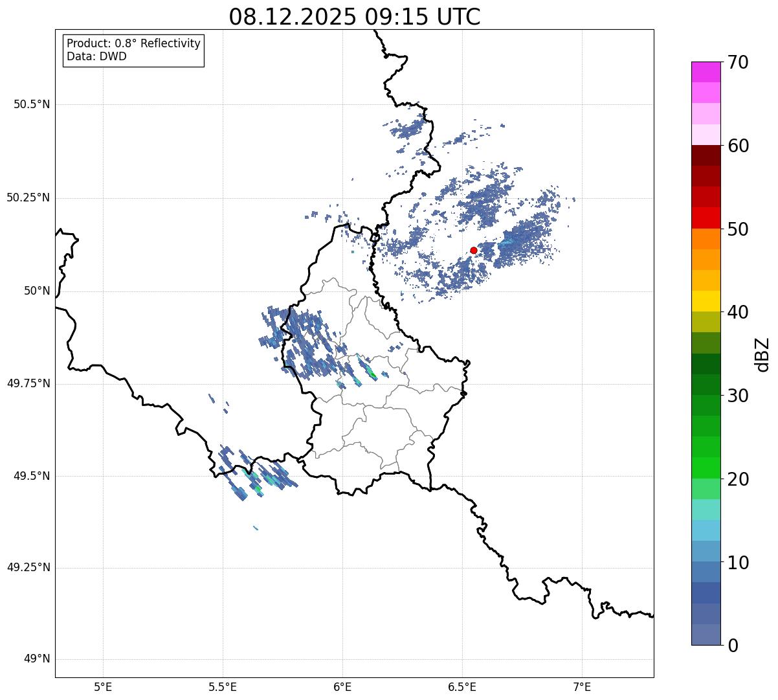Click the red location marker dot
The width and height of the screenshot is (778, 700).
coord(473,250)
